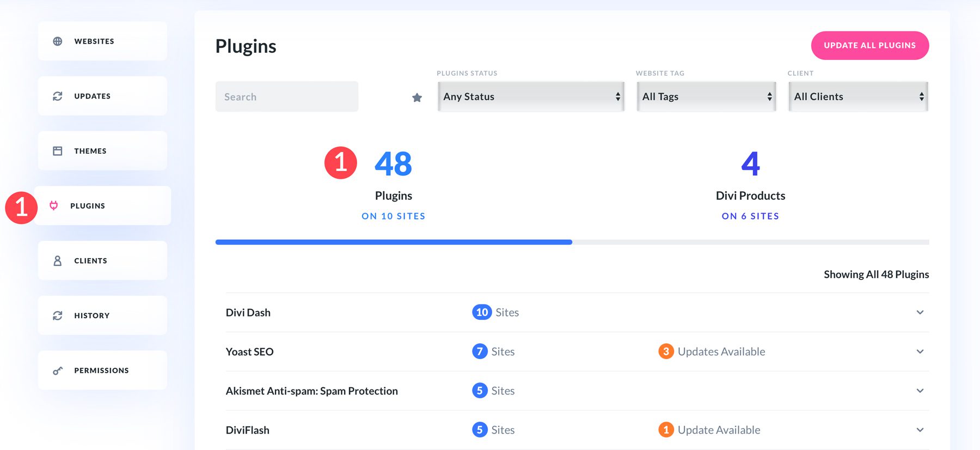
Task: Click into the plugin Search field
Action: (x=287, y=97)
